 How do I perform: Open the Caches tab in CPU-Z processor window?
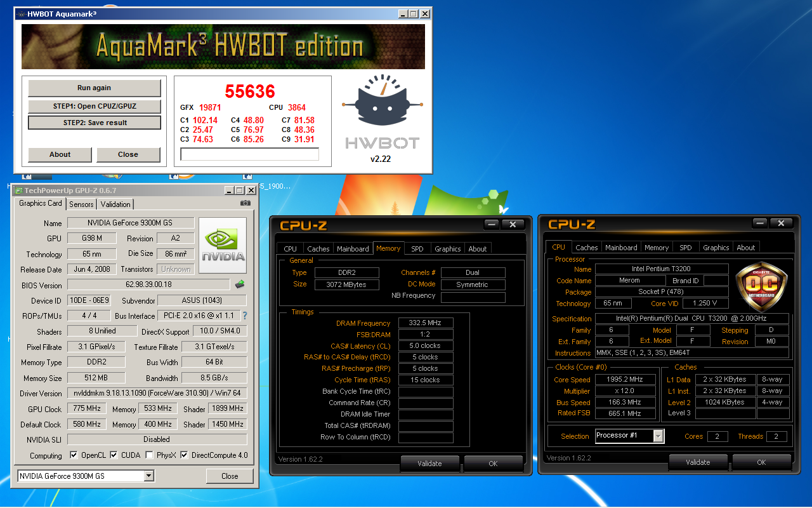pos(587,248)
